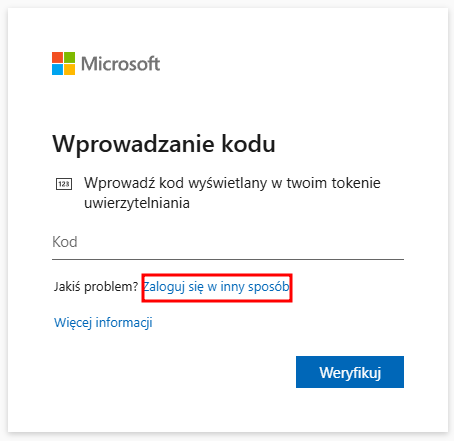Click the red square of the Microsoft logo

(57, 57)
